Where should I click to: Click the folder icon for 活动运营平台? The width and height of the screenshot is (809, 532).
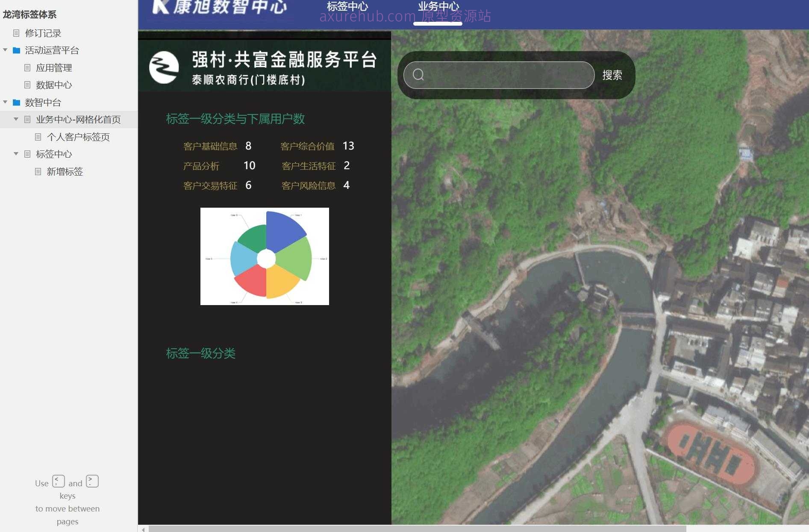tap(15, 50)
